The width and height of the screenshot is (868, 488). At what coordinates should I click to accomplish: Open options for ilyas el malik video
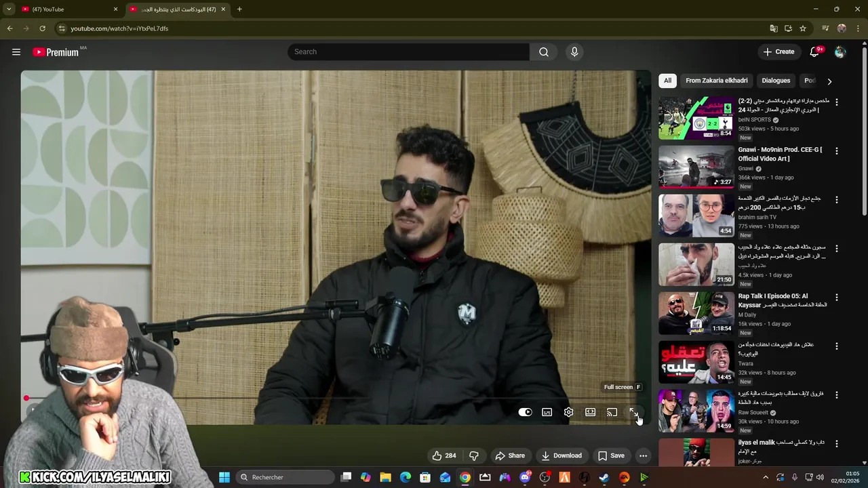(x=836, y=444)
